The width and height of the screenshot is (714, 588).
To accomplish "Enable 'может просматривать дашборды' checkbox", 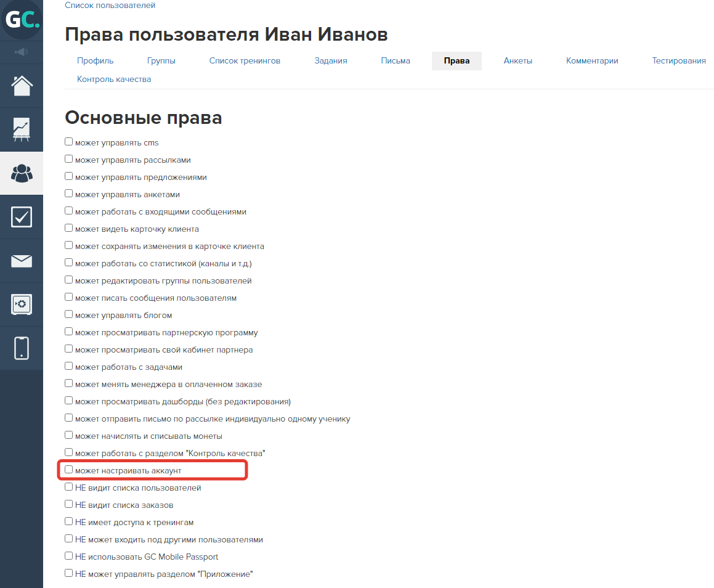I will (69, 401).
